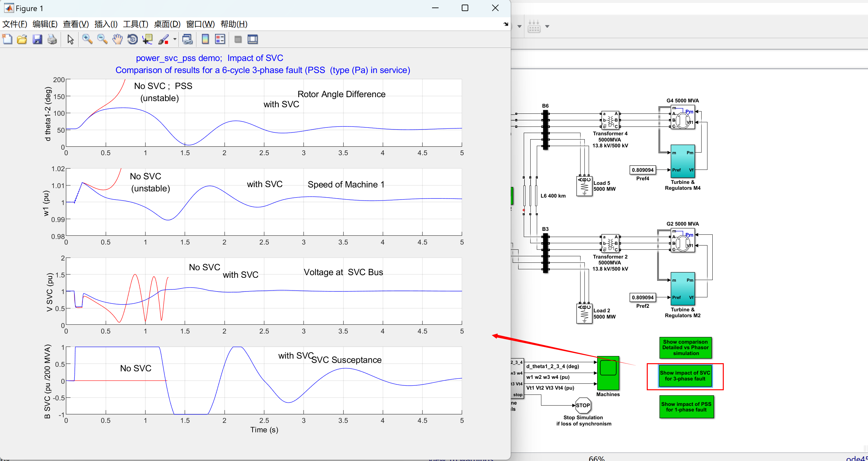868x461 pixels.
Task: Click the 'power_svc_pss demo; Impact of SVC' title
Action: click(209, 58)
